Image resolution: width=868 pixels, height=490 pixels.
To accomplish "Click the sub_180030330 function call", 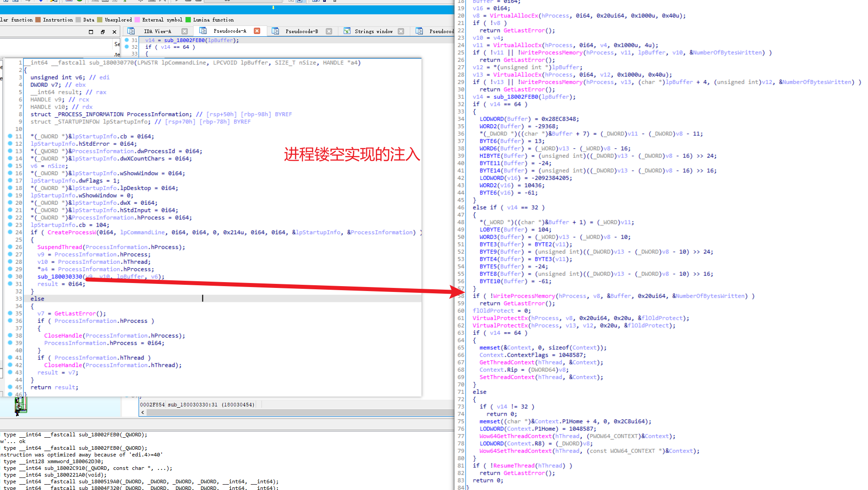I will (x=60, y=277).
